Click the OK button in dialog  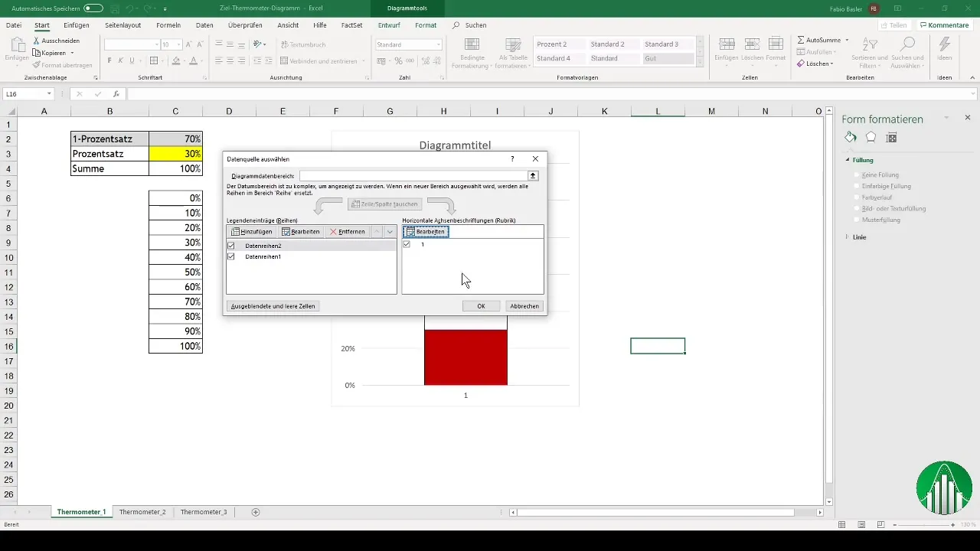[482, 306]
